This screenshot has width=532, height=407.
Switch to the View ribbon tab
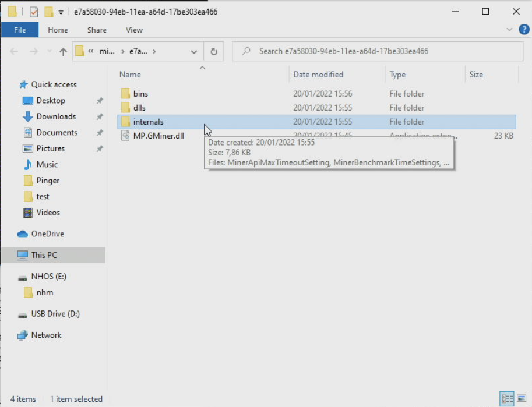pyautogui.click(x=134, y=30)
